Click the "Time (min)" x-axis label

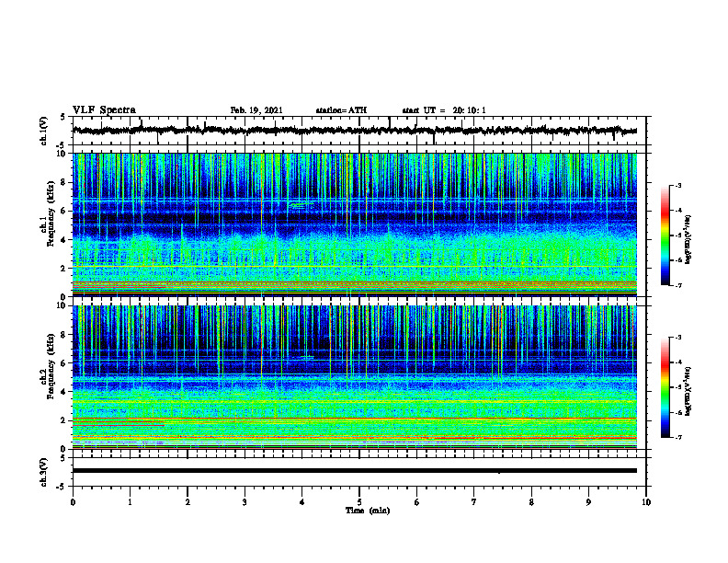(368, 511)
